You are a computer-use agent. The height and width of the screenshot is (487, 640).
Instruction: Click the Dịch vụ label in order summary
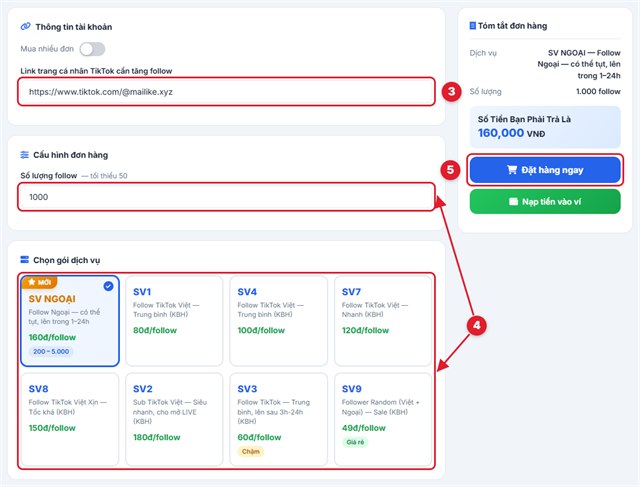[483, 53]
